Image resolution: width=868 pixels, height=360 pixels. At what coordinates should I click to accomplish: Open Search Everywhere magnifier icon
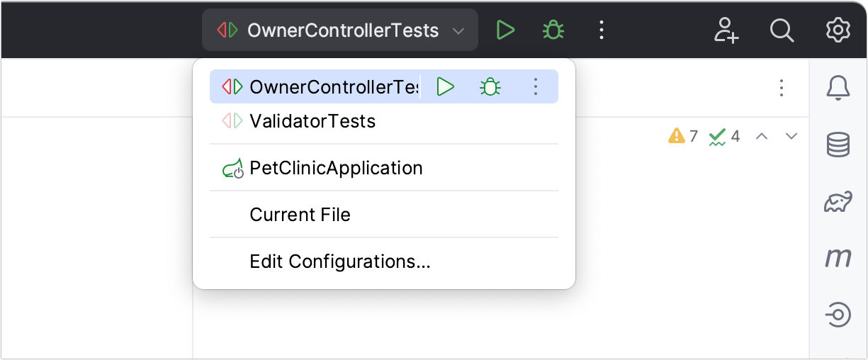[782, 30]
